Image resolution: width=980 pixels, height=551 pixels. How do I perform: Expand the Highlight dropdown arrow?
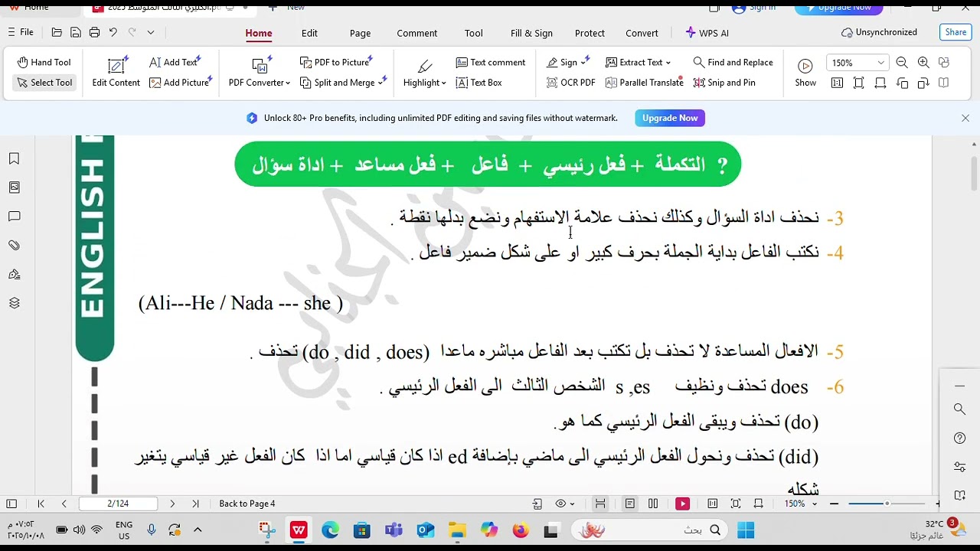tap(443, 83)
